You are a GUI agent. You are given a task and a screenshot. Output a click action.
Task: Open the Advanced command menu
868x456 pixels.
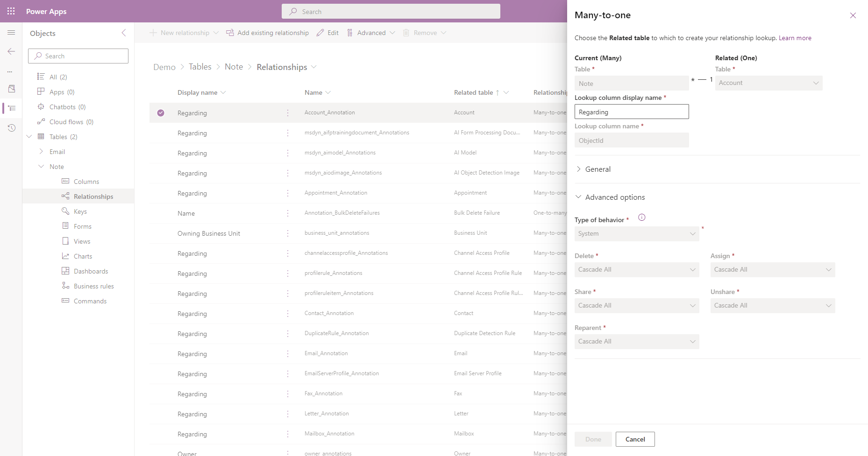371,33
